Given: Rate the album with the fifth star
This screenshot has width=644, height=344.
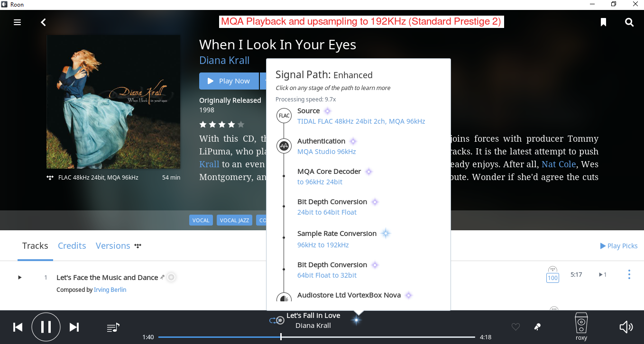Looking at the screenshot, I should [241, 125].
